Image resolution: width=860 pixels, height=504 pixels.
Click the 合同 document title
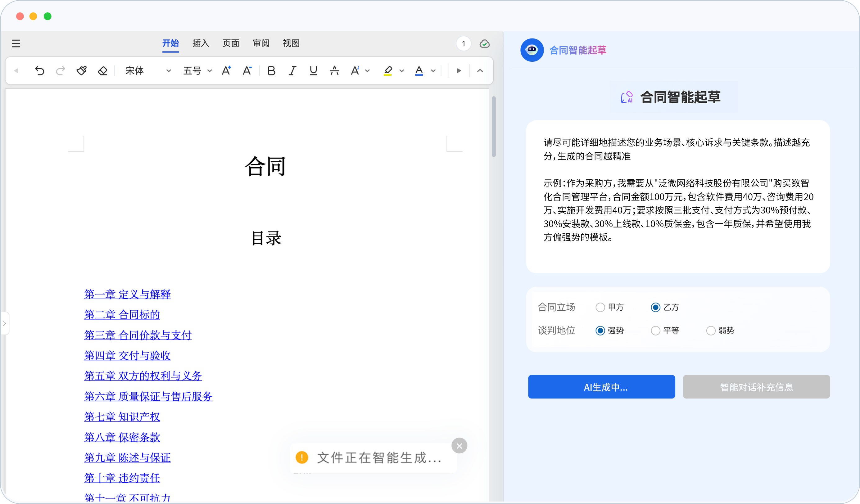(265, 167)
